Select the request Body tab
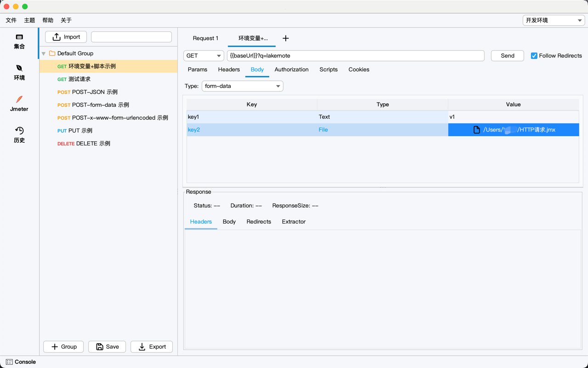Image resolution: width=588 pixels, height=368 pixels. point(257,69)
